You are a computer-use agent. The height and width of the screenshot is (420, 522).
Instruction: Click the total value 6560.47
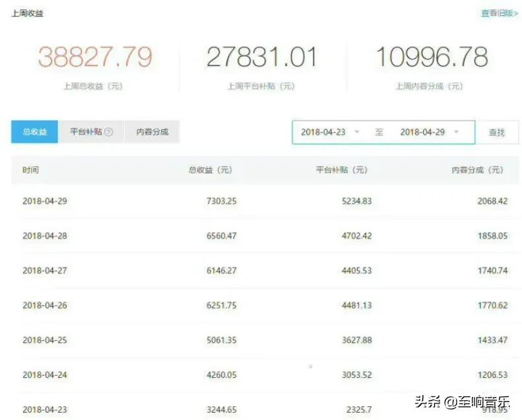click(221, 236)
